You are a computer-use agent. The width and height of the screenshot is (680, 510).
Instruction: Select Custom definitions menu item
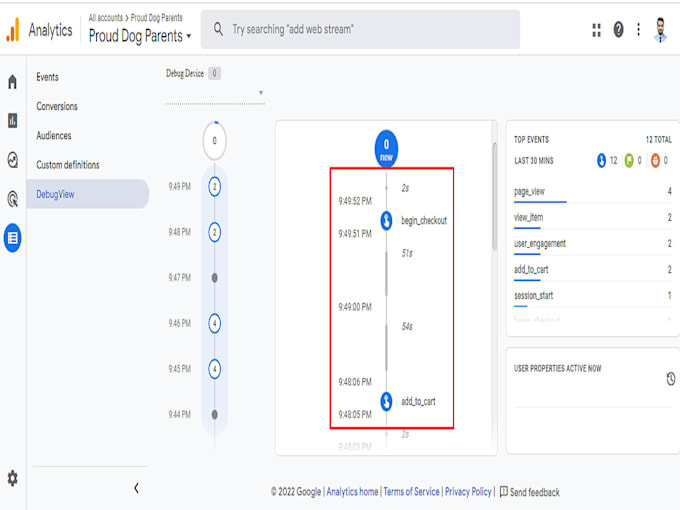coord(68,165)
